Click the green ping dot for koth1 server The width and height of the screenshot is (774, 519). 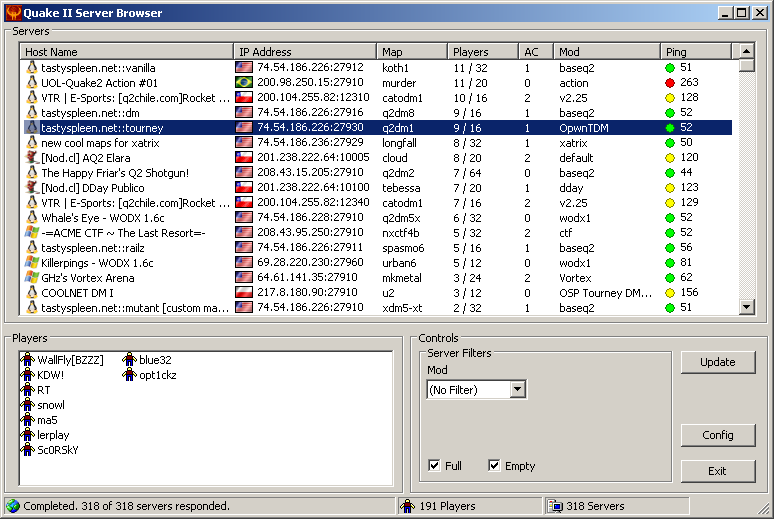[x=670, y=68]
